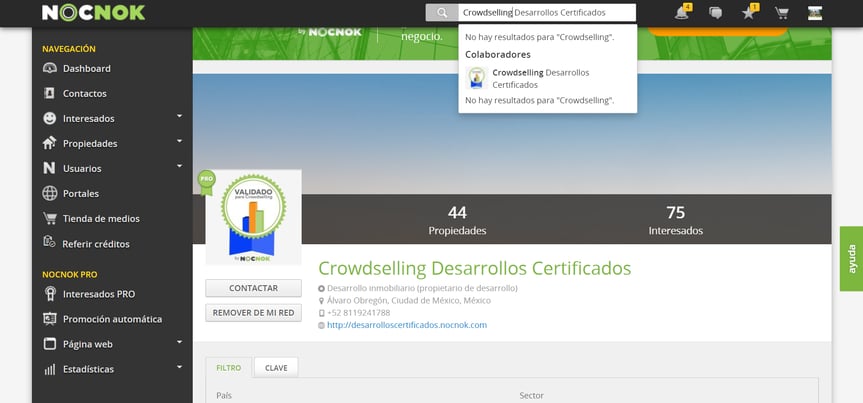This screenshot has width=863, height=403.
Task: Click the Referir créditos icon
Action: (50, 242)
